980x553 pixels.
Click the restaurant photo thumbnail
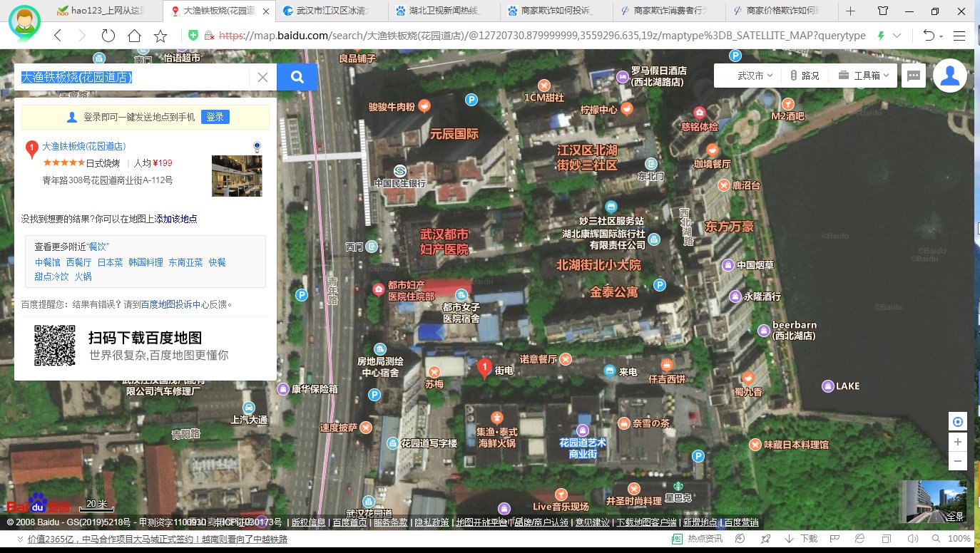pyautogui.click(x=237, y=175)
